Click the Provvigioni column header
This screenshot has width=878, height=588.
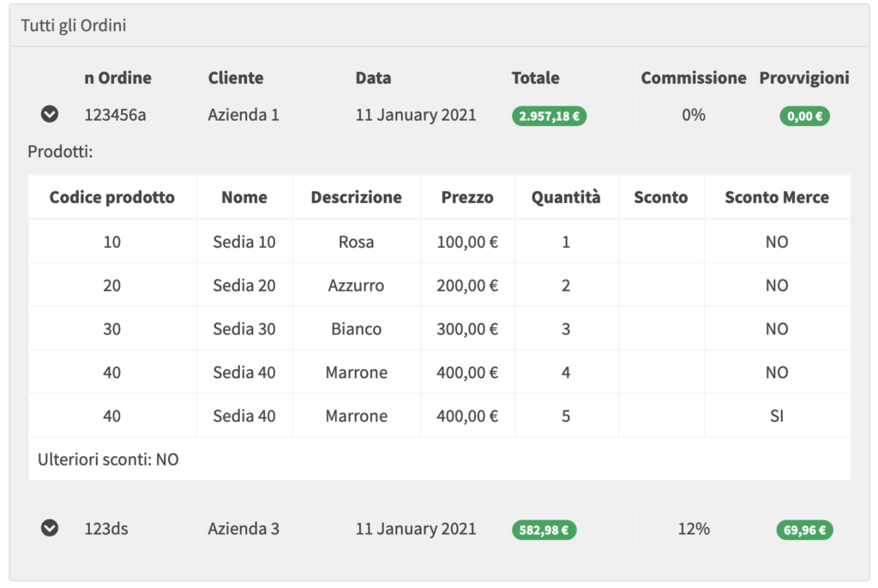(x=804, y=78)
